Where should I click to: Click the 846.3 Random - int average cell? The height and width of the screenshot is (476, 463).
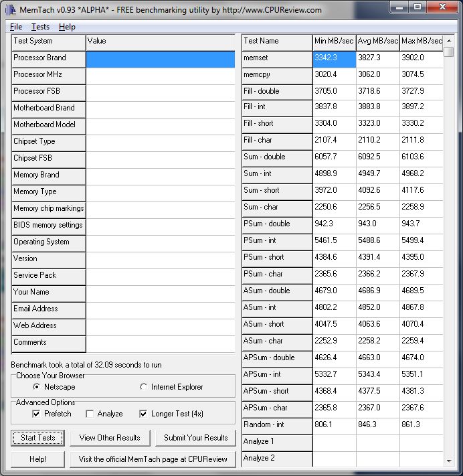378,426
